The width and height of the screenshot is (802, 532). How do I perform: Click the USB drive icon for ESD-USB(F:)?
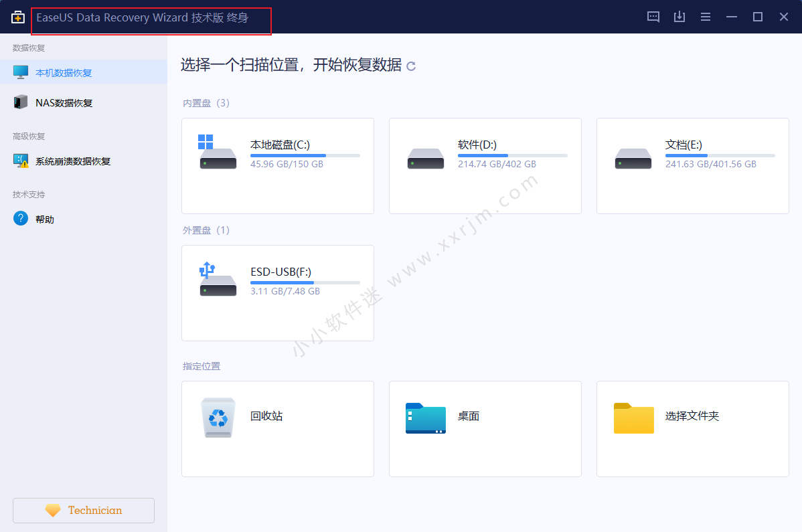coord(218,279)
